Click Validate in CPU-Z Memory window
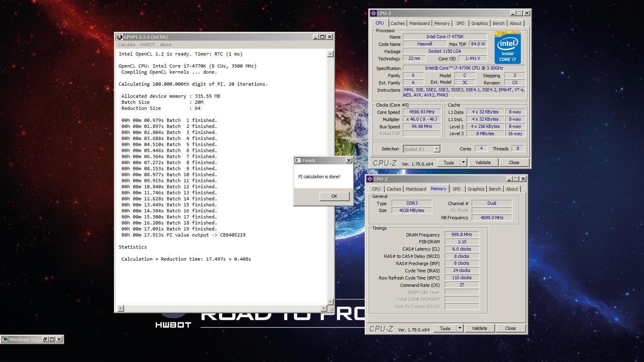Image resolution: width=644 pixels, height=362 pixels. 479,328
